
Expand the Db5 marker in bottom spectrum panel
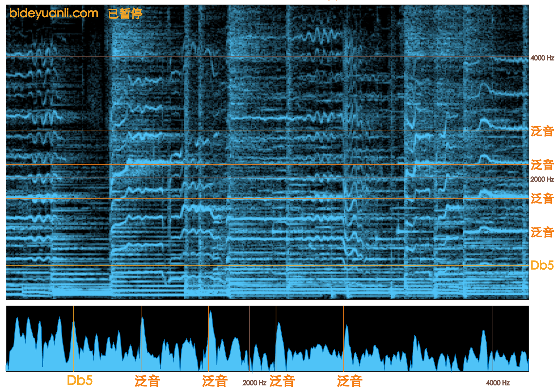(x=80, y=380)
